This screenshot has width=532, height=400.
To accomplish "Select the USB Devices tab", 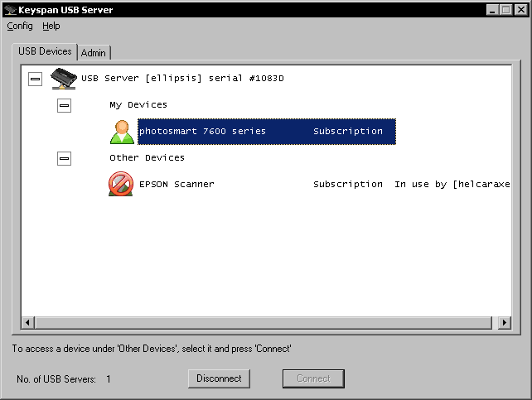I will 46,51.
